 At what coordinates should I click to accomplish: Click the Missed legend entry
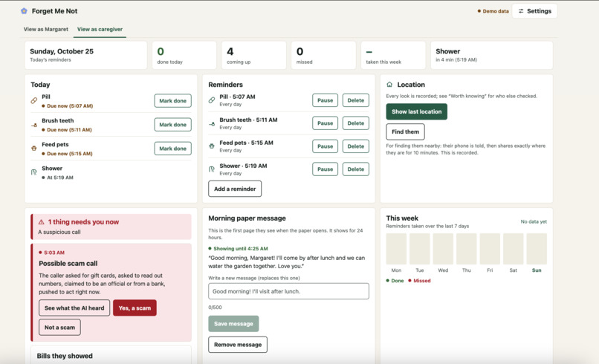click(x=419, y=280)
